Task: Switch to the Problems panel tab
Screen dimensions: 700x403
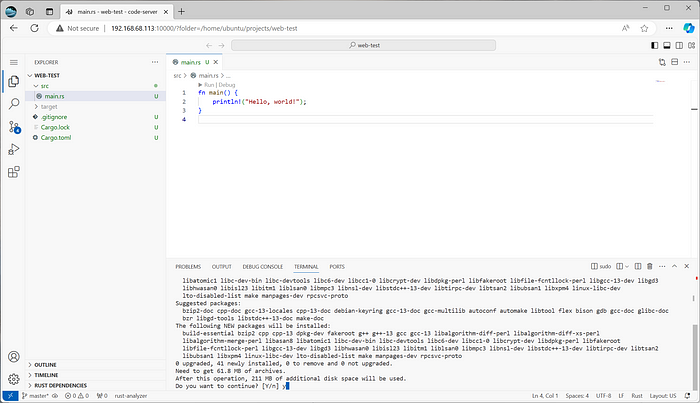Action: coord(188,267)
